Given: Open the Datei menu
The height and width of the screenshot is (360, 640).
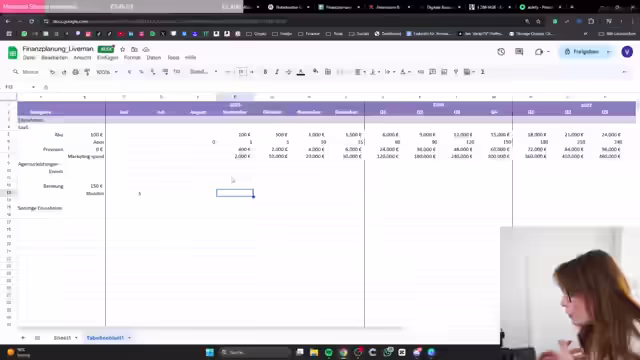Looking at the screenshot, I should point(29,58).
